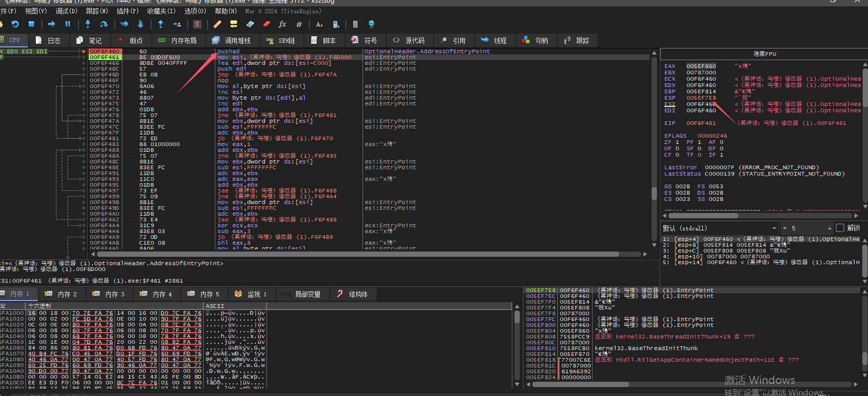
Task: Click the run to user code icon
Action: (177, 24)
